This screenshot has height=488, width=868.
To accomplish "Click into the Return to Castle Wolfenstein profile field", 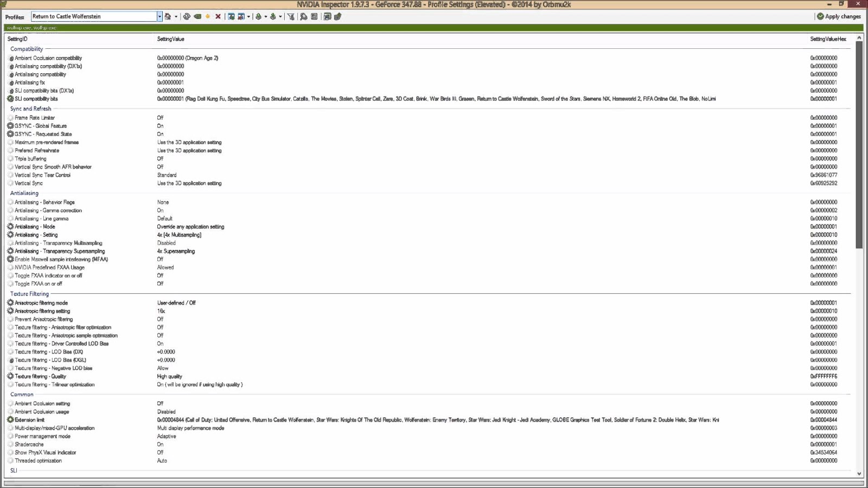I will (94, 16).
